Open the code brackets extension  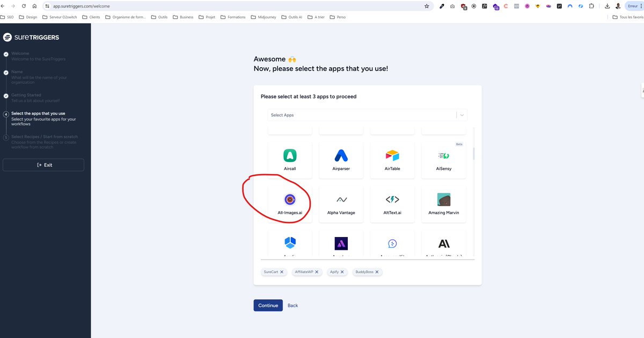[516, 6]
